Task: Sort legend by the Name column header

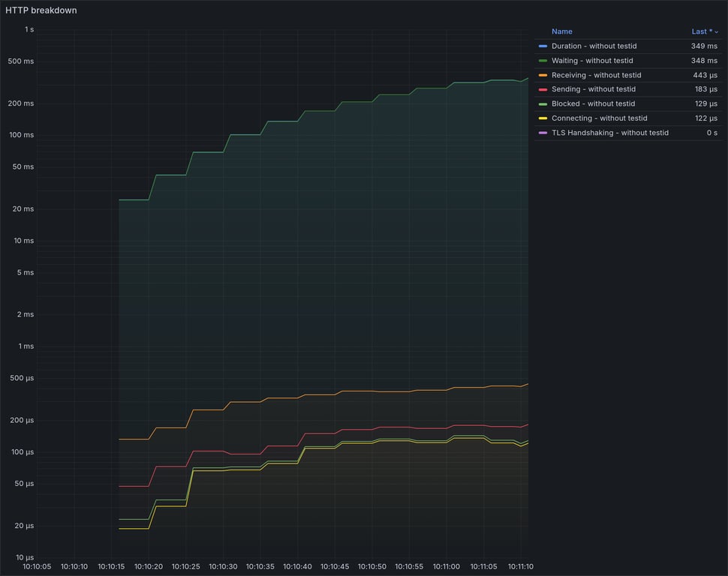Action: click(x=562, y=31)
